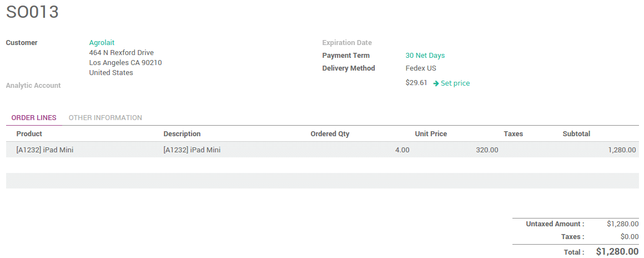Select the Order Lines tab
The width and height of the screenshot is (644, 258).
34,118
